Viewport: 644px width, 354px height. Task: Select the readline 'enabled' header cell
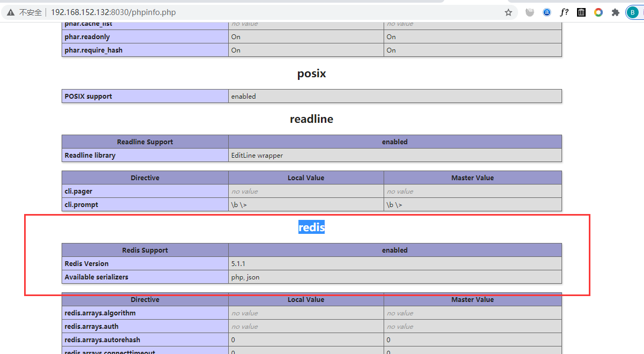click(395, 142)
